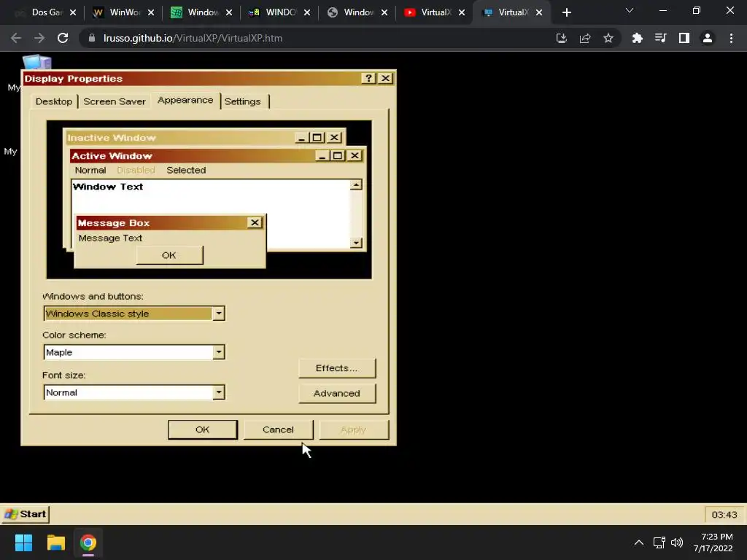Expand the Color scheme dropdown arrow
747x560 pixels.
pos(219,352)
